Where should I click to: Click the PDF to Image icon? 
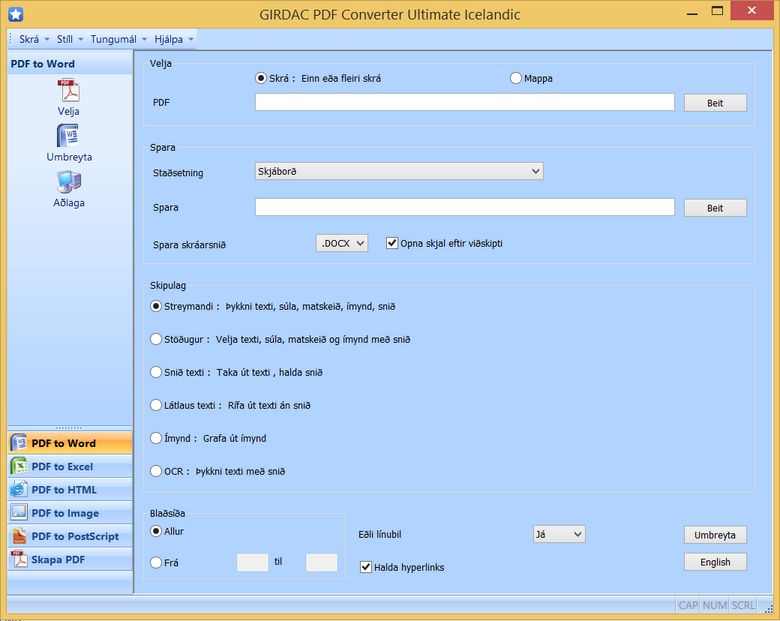point(19,513)
